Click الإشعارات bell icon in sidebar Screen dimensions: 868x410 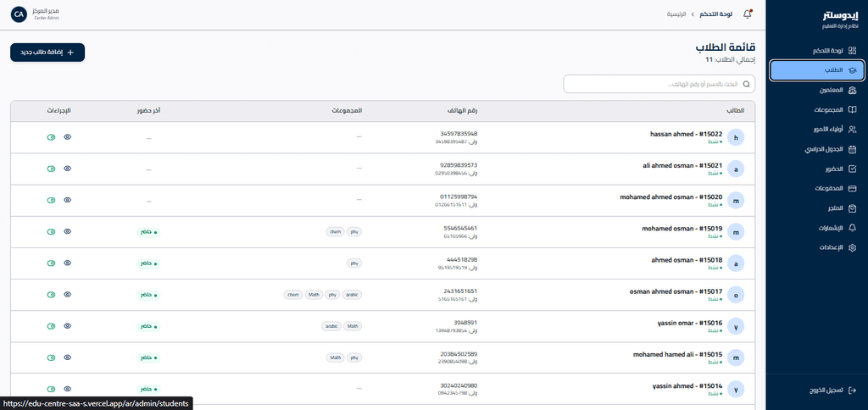pos(853,228)
